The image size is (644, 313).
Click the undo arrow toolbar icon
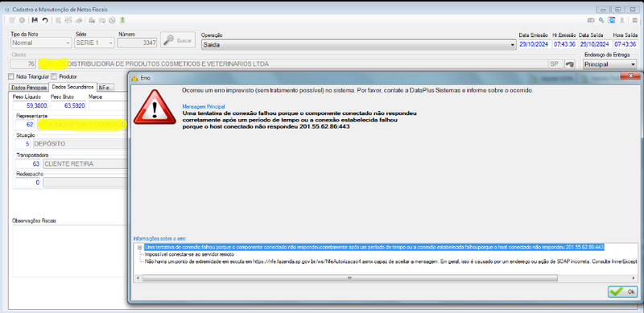click(45, 20)
